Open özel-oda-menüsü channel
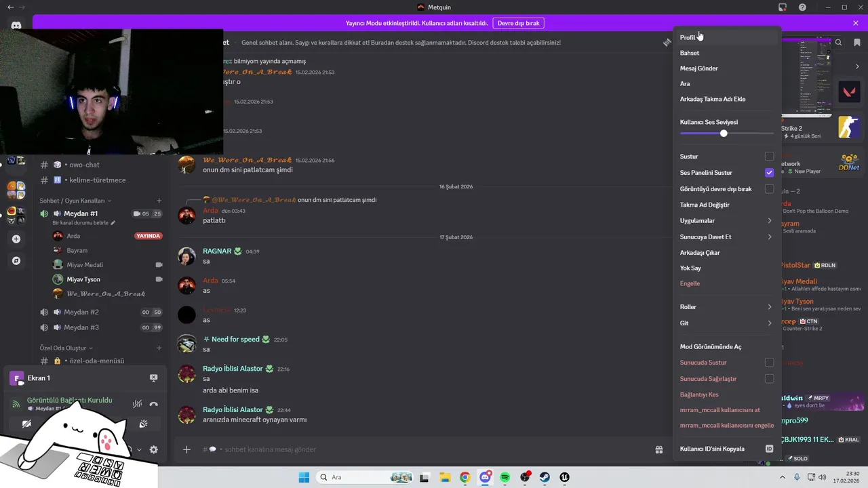868x488 pixels. 97,361
